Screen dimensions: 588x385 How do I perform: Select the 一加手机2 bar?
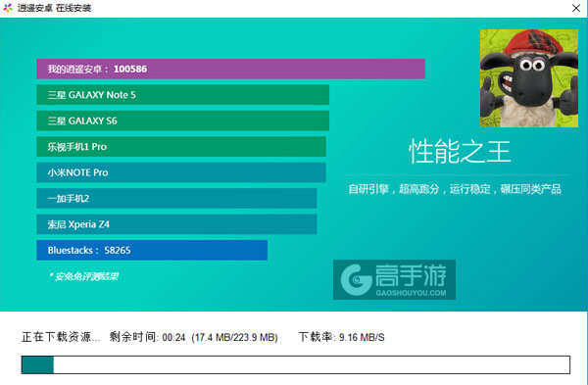pyautogui.click(x=176, y=198)
